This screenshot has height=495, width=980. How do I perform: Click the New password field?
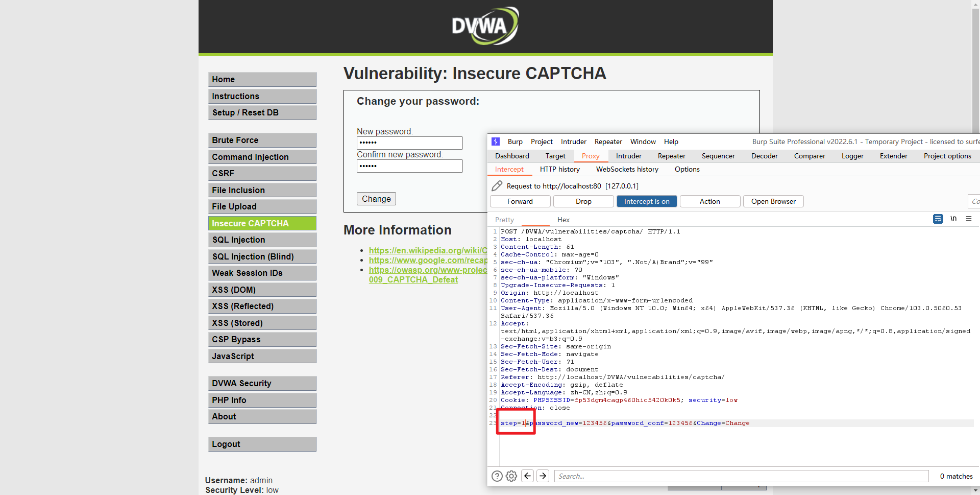(410, 143)
